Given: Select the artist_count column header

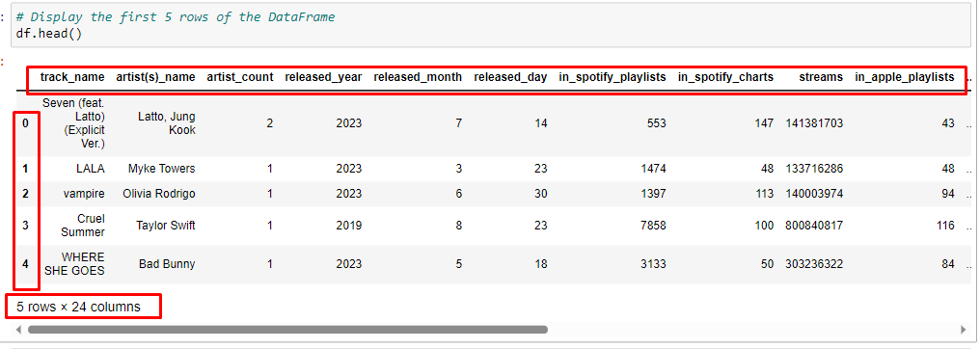Looking at the screenshot, I should [240, 77].
